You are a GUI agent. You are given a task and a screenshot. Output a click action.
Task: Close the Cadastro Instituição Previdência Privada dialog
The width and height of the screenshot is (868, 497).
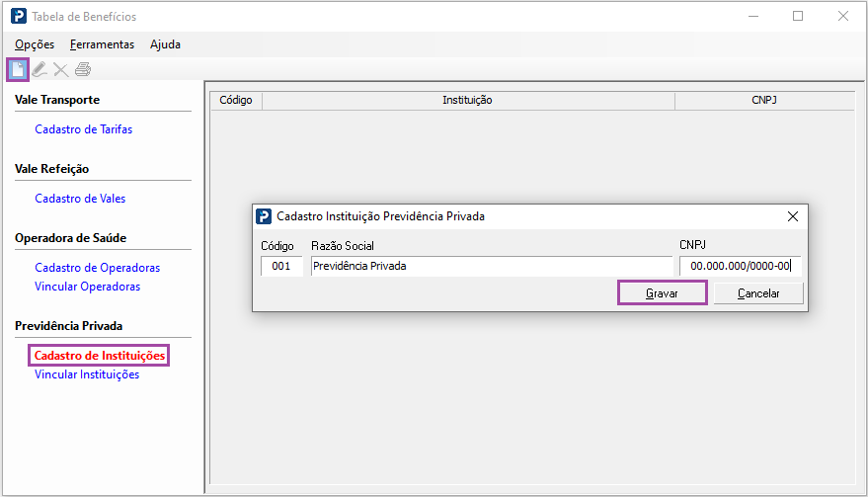pyautogui.click(x=792, y=216)
